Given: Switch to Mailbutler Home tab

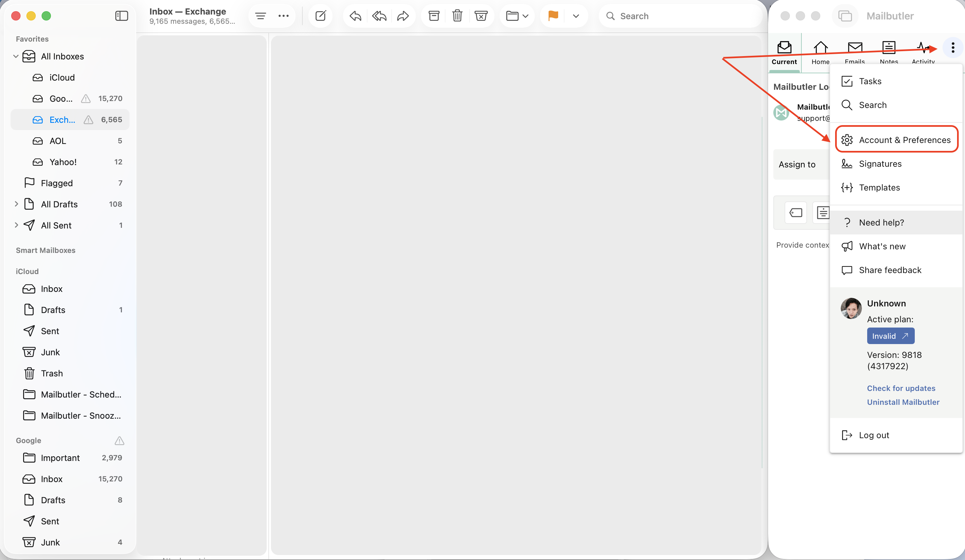Looking at the screenshot, I should 820,53.
